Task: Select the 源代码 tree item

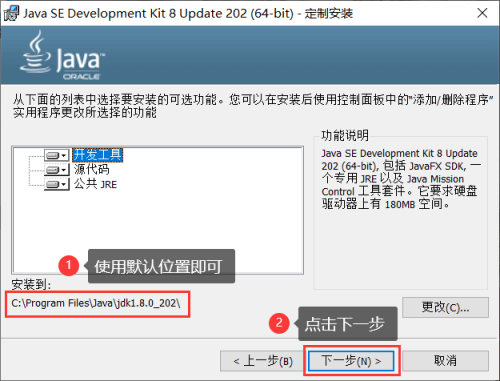Action: pos(91,170)
